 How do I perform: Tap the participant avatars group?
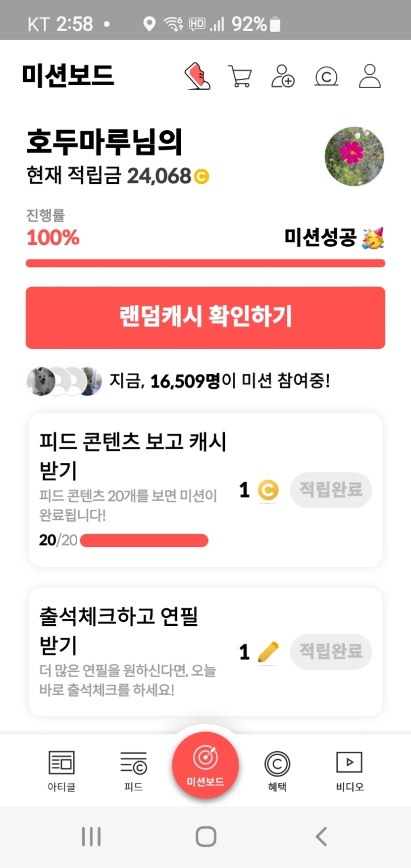pos(64,381)
